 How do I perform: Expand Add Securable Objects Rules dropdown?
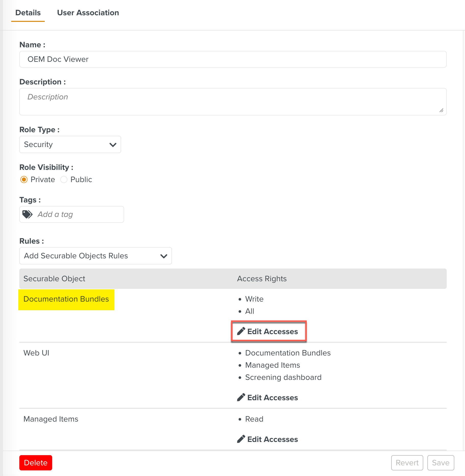coord(95,256)
